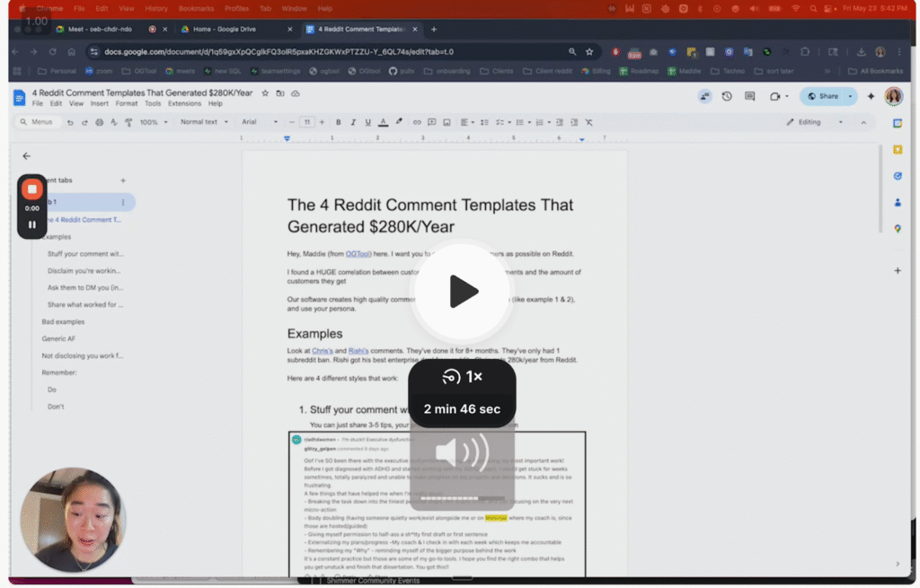Toggle italic formatting
The height and width of the screenshot is (588, 920).
tap(353, 122)
